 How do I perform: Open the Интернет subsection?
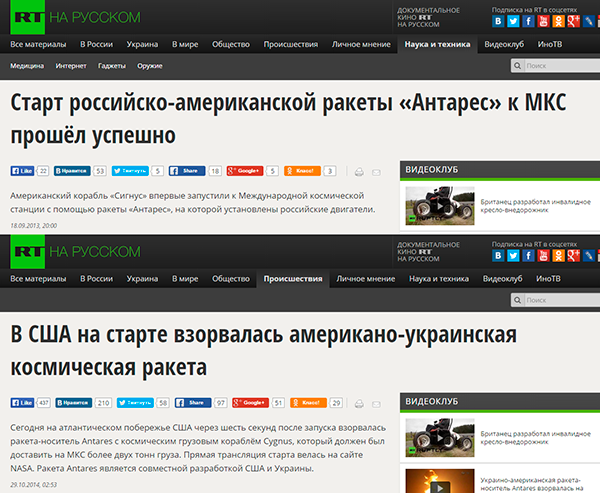point(71,66)
